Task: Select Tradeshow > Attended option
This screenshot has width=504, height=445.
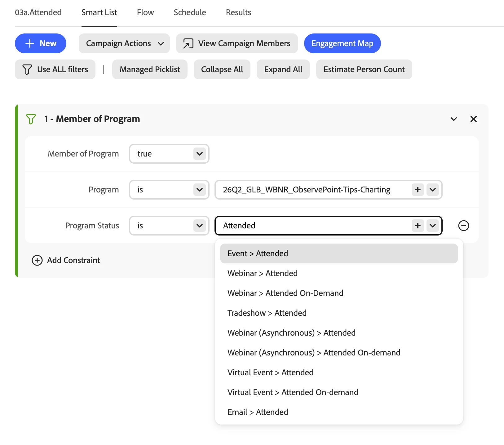Action: tap(339, 313)
